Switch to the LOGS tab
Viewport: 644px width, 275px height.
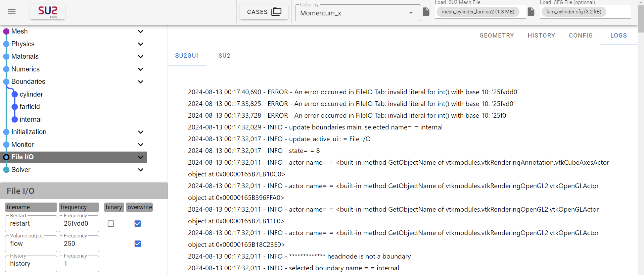[618, 36]
